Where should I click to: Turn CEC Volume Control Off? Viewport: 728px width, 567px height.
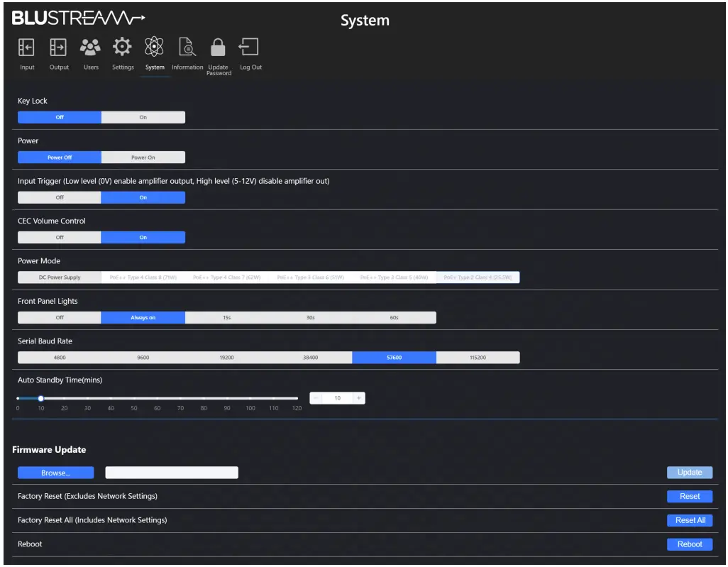coord(60,237)
